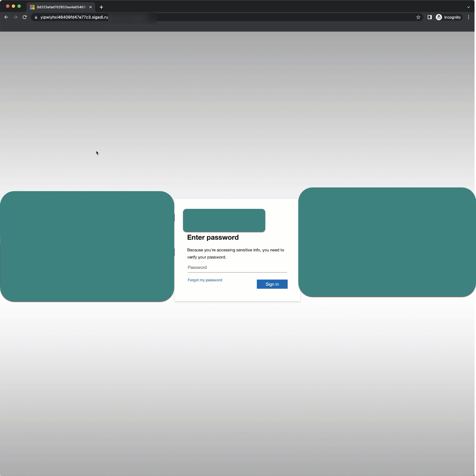Open the Incognito profile indicator
476x476 pixels.
[x=448, y=17]
